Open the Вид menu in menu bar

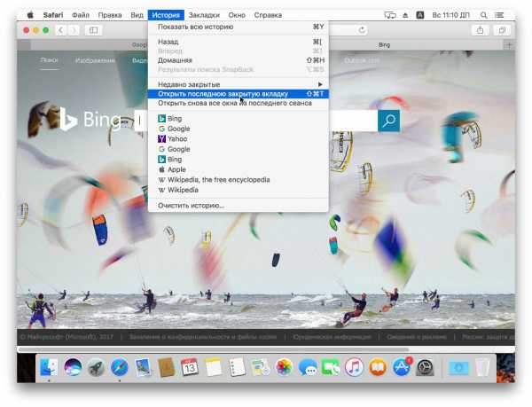[137, 15]
